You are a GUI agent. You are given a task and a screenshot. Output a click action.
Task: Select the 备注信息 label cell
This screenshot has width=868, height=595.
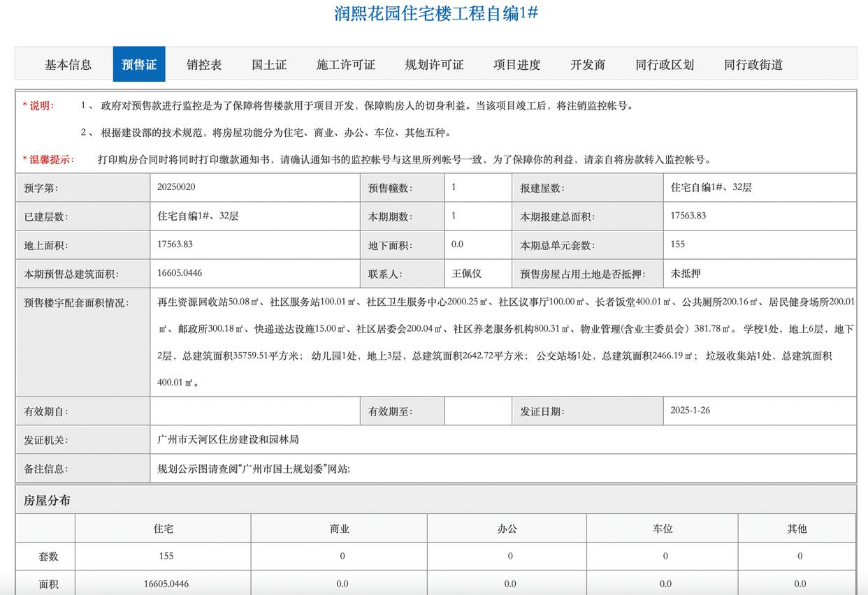[x=82, y=469]
